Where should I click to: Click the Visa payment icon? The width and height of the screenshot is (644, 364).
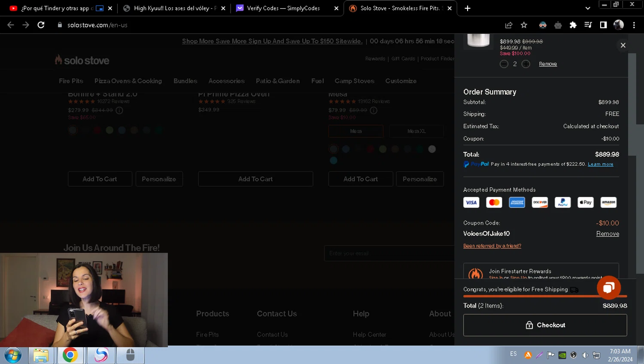[x=471, y=202]
